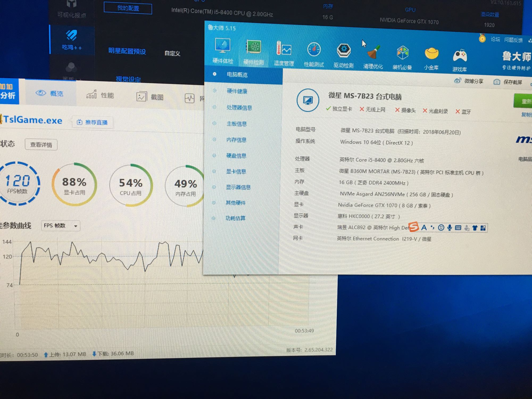
Task: Open 游戏库 gamepad icon
Action: pos(460,60)
